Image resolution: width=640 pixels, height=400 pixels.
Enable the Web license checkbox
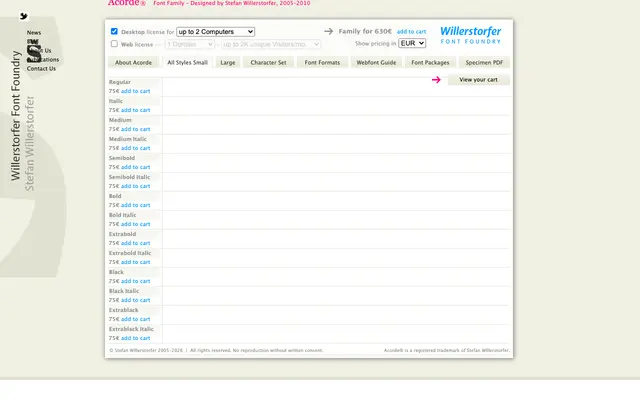tap(114, 44)
